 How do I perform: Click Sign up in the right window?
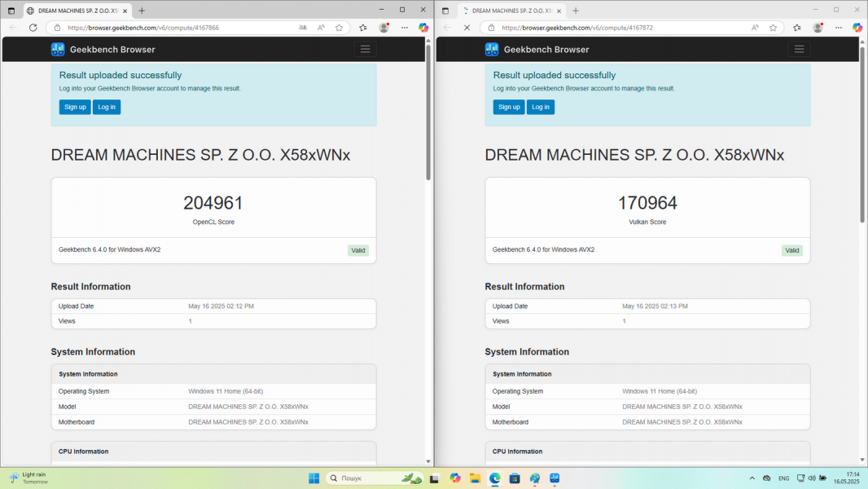coord(509,107)
